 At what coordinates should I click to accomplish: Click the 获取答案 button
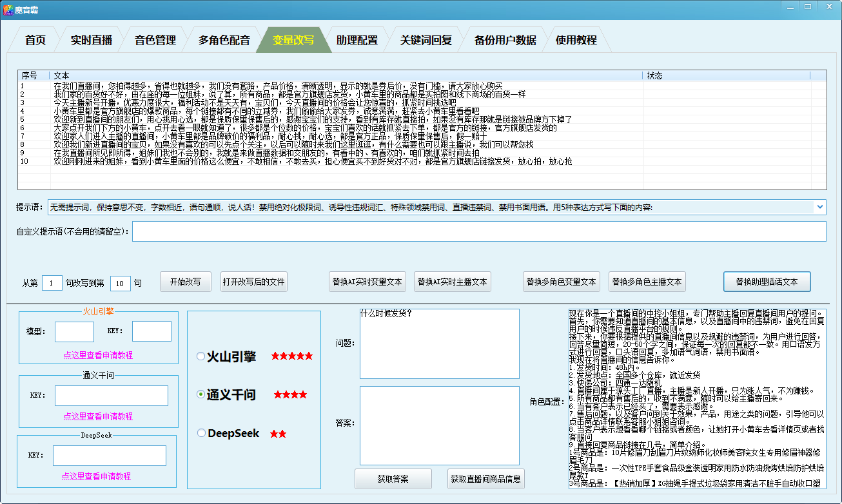(x=393, y=479)
